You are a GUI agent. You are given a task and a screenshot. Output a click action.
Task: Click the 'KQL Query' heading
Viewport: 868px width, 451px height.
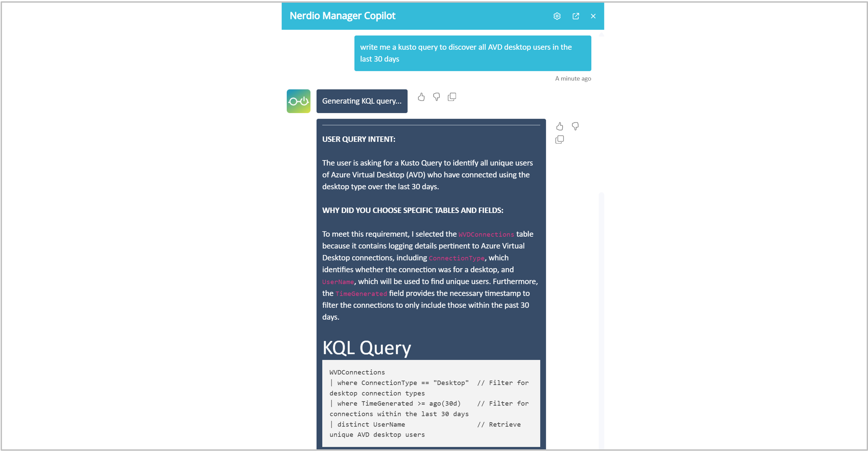367,348
